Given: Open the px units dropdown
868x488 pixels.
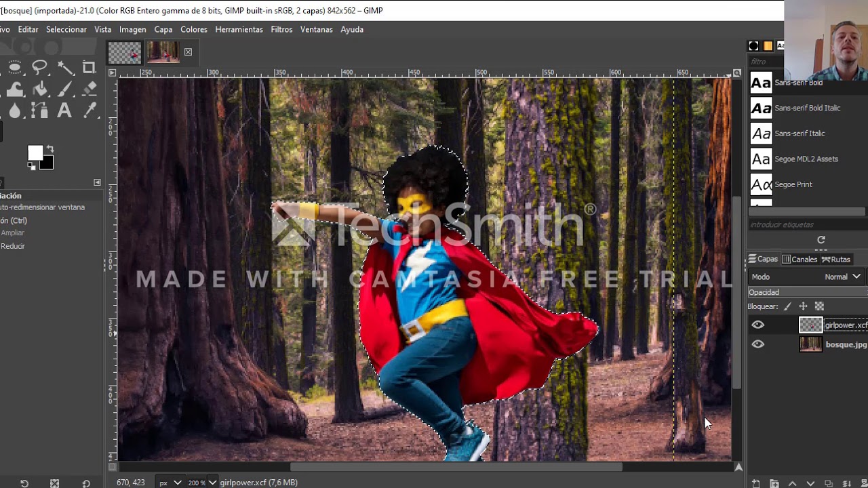Looking at the screenshot, I should (170, 483).
